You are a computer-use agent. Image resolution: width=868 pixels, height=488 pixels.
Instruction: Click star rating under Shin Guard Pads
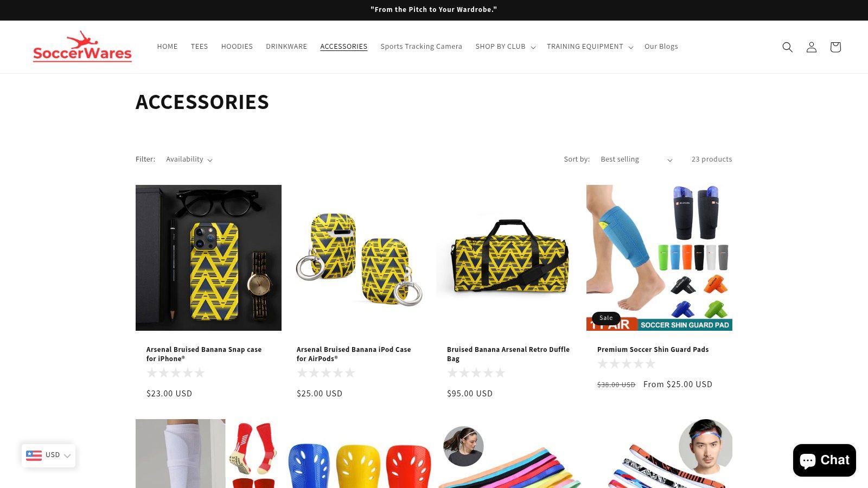[626, 363]
